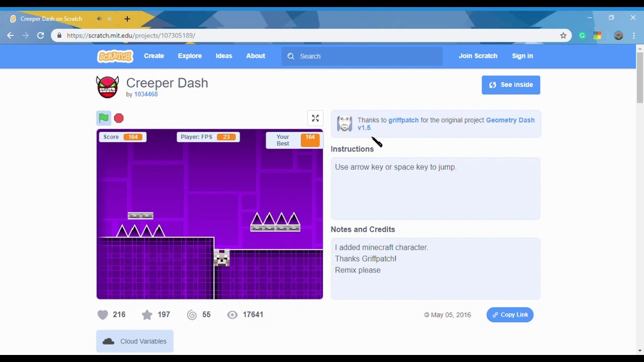
Task: Click the page vertical scrollbar thumb
Action: 639,78
